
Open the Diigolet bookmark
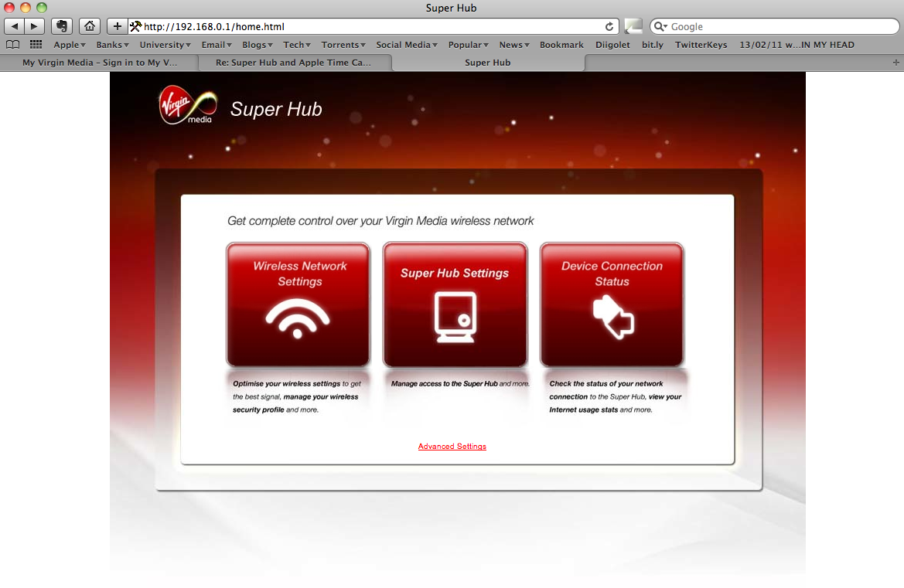[612, 44]
